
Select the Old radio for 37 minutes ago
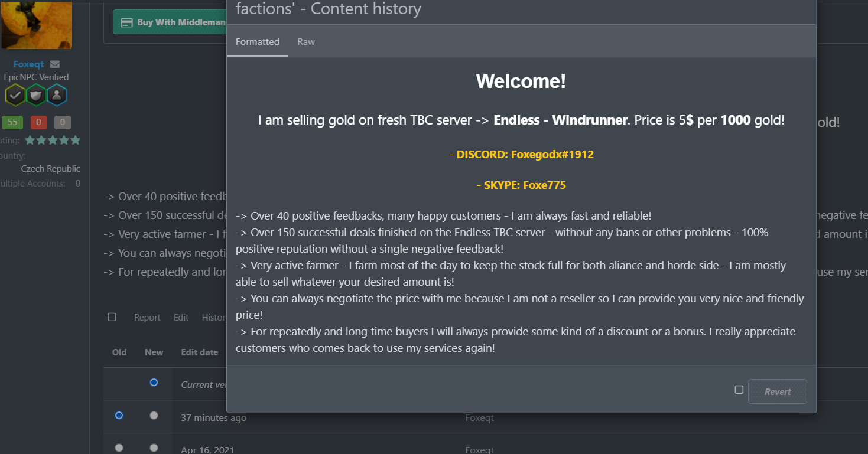(x=119, y=416)
